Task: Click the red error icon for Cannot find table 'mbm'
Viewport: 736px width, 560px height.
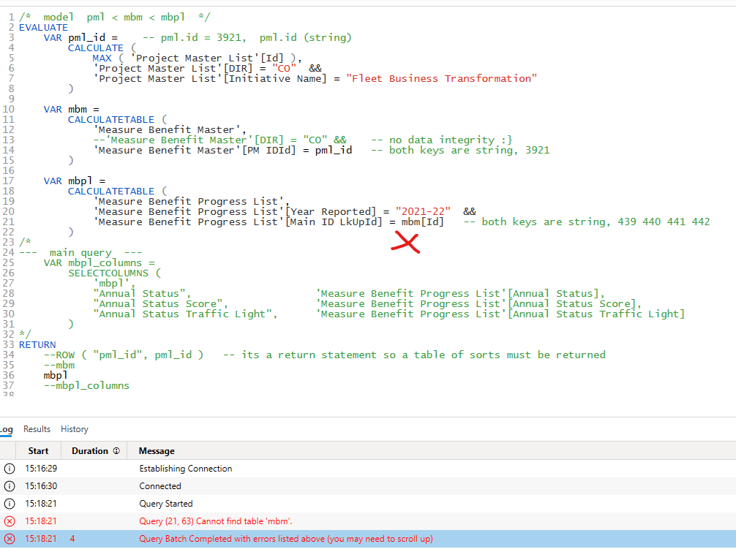Action: (10, 521)
